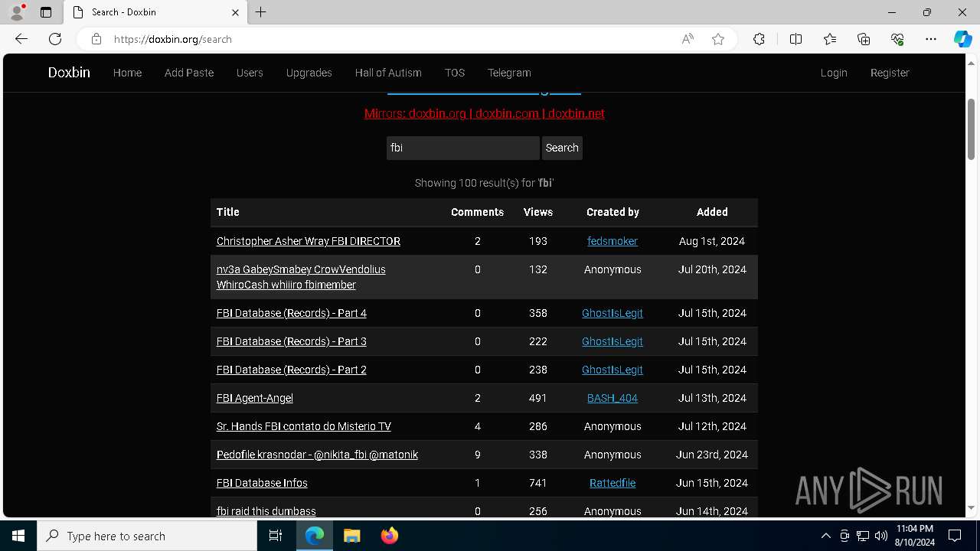Open Edge Settings and more menu
This screenshot has height=551, width=980.
pyautogui.click(x=931, y=39)
